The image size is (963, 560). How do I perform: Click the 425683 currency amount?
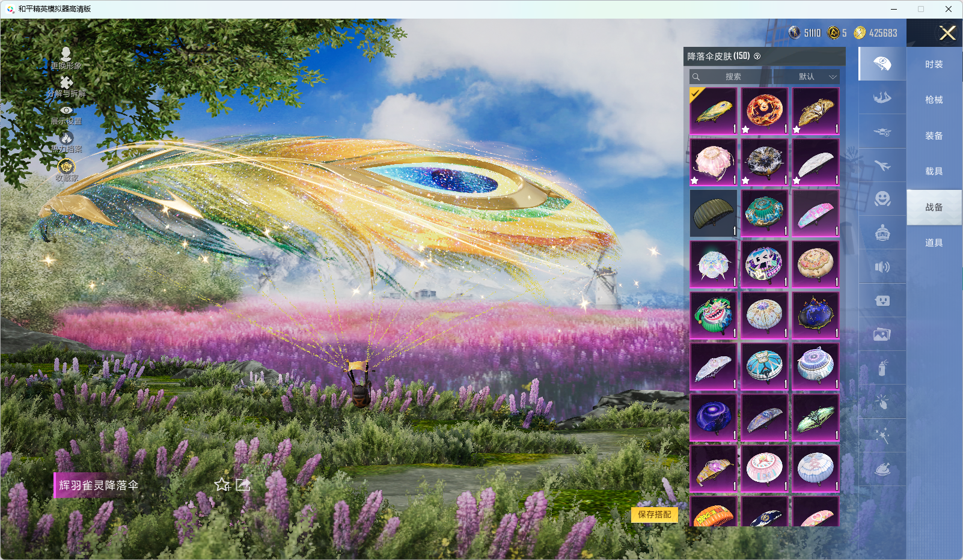click(883, 33)
